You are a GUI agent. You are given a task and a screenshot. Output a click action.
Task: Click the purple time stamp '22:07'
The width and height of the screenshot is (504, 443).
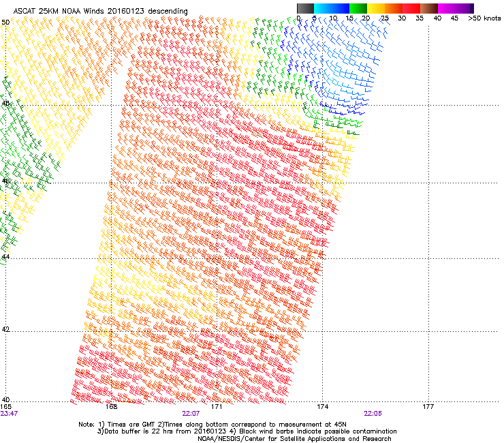tap(191, 414)
